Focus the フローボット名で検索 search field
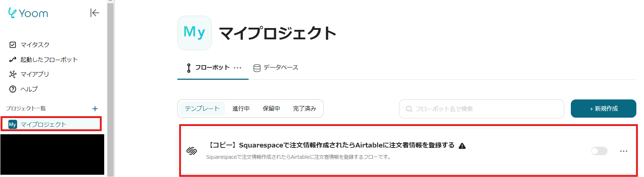The width and height of the screenshot is (644, 177). click(481, 109)
